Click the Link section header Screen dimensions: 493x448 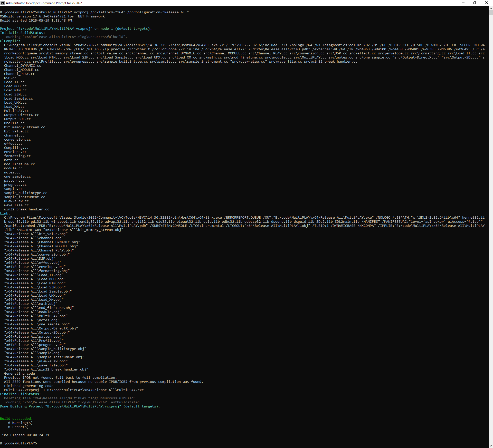tap(5, 213)
